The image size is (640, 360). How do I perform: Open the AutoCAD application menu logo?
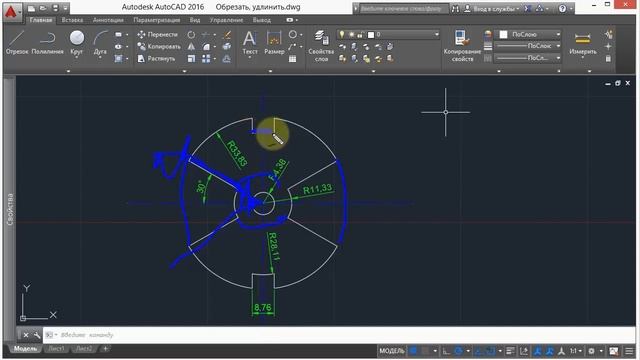11,11
